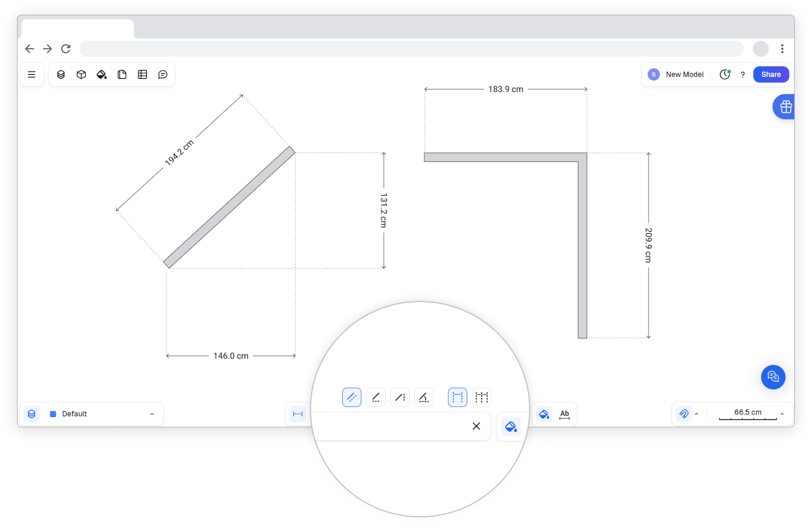Click the New Model title

[x=684, y=74]
